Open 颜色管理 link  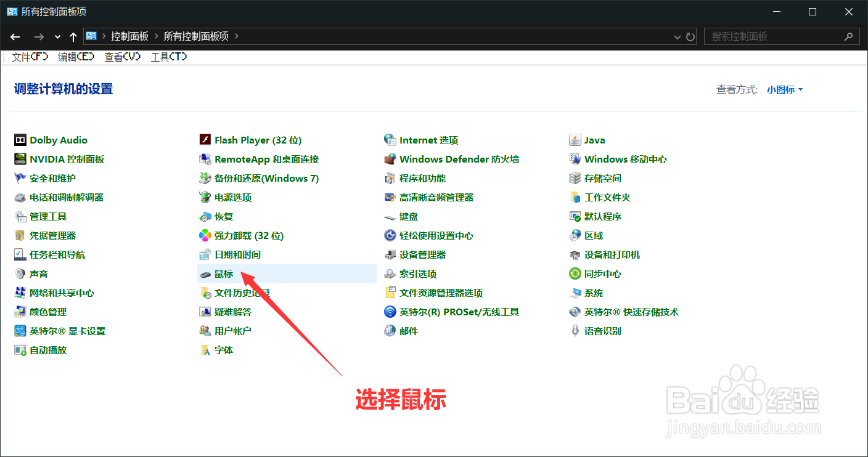[x=48, y=312]
